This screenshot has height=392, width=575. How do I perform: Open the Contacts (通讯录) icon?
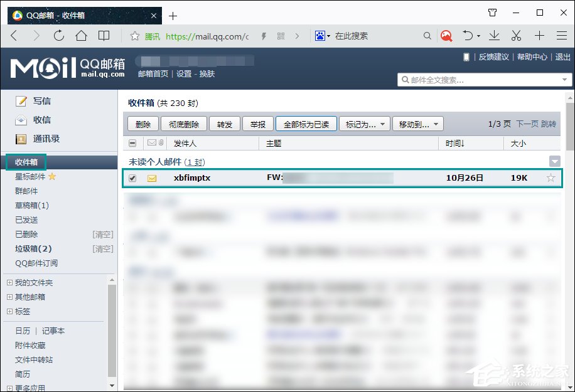click(x=22, y=139)
